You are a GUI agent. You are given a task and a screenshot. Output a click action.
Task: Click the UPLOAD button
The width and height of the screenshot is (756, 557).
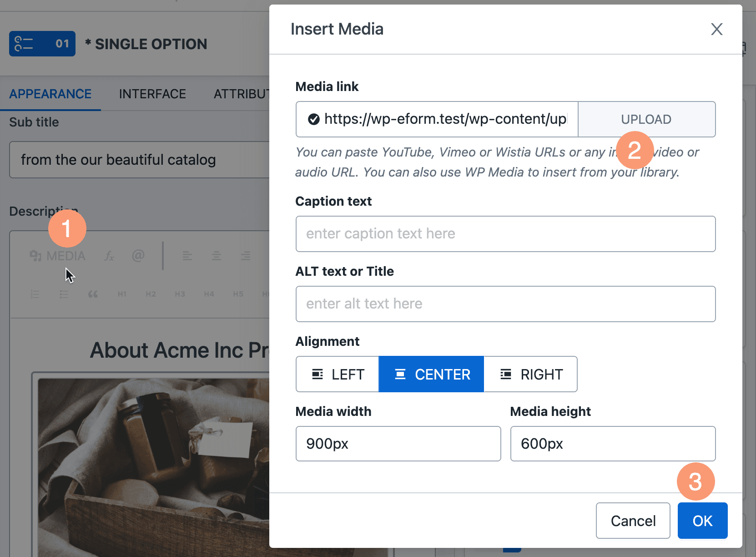(x=646, y=119)
